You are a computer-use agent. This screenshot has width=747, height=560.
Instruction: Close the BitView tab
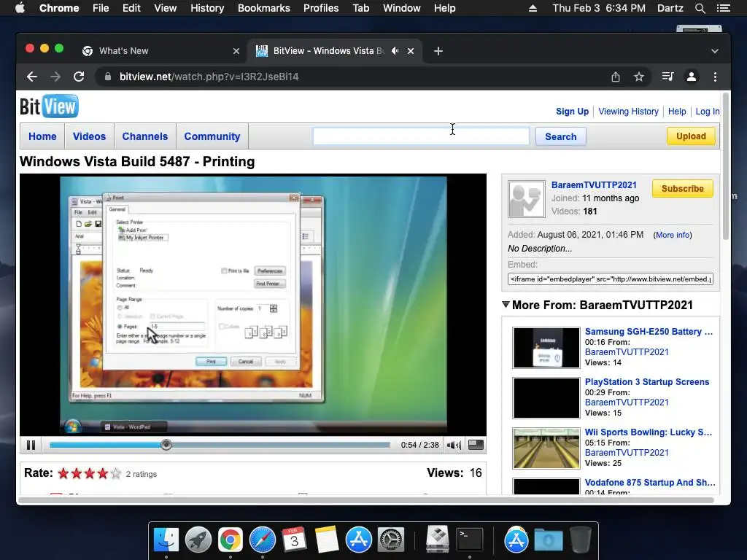click(411, 51)
